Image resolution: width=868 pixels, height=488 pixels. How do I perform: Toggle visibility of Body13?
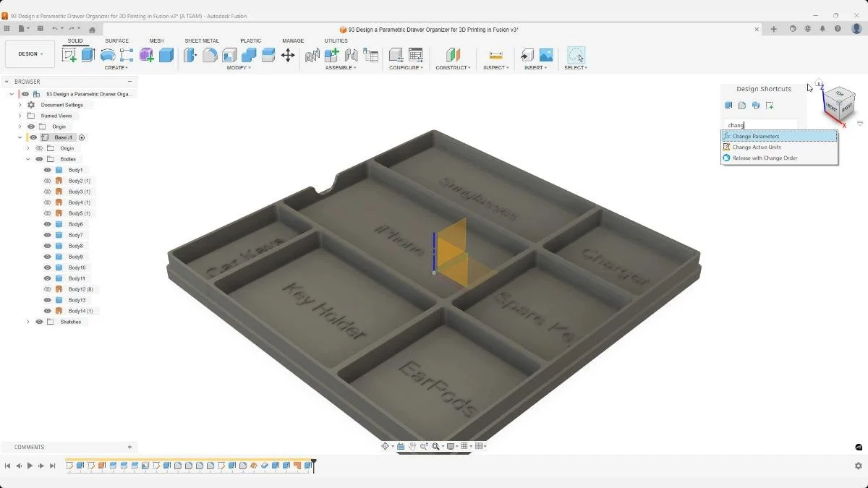[48, 300]
